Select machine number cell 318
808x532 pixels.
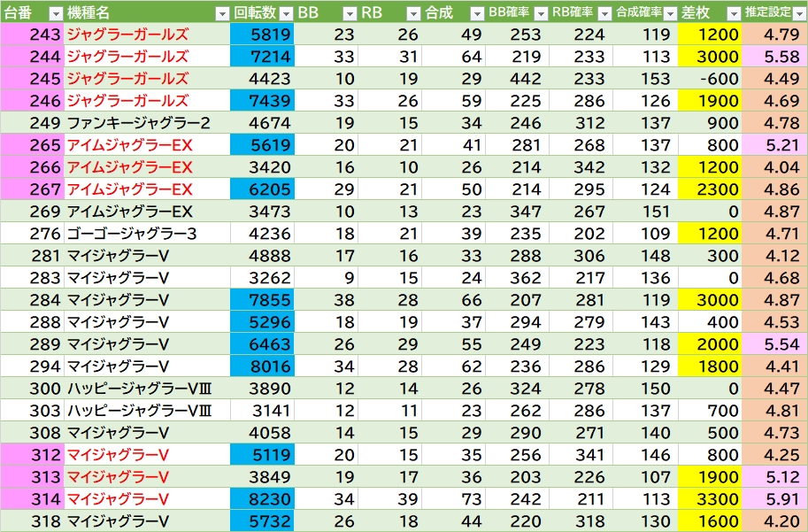32,520
